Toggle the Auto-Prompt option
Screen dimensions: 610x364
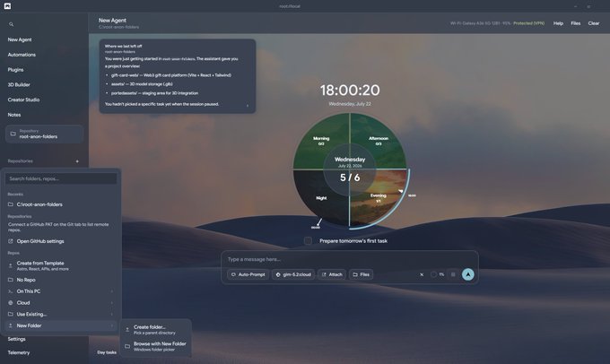pyautogui.click(x=248, y=274)
